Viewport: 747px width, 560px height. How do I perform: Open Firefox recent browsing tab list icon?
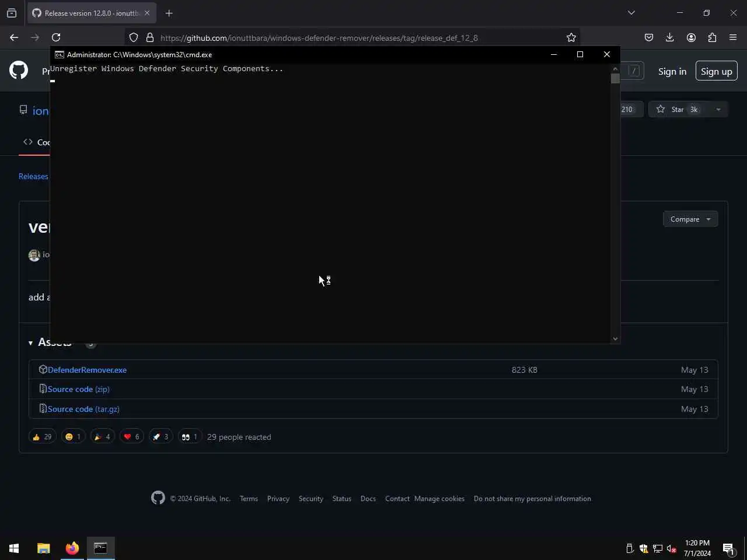pos(12,13)
